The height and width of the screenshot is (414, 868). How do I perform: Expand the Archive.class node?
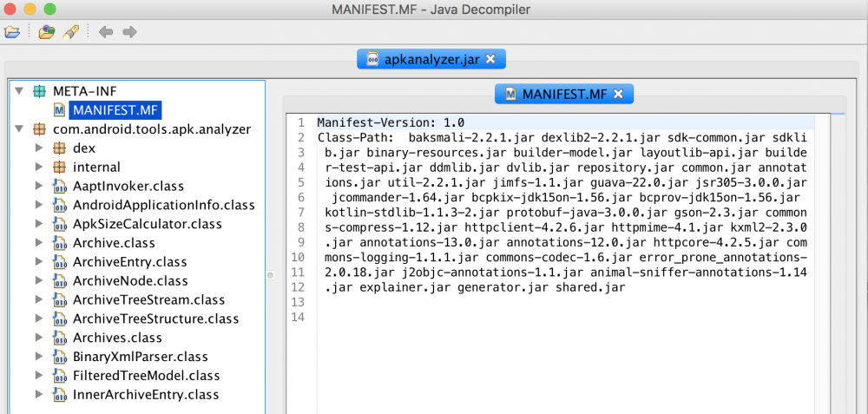(39, 242)
